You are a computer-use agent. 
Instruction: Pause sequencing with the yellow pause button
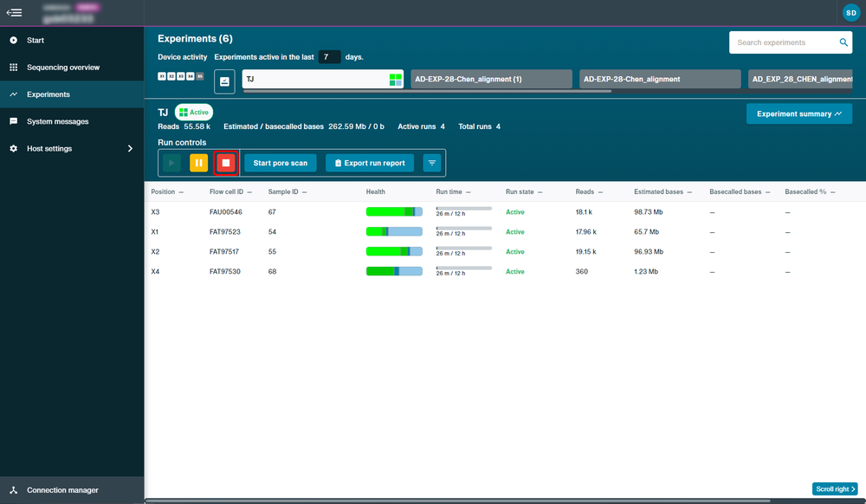(198, 163)
